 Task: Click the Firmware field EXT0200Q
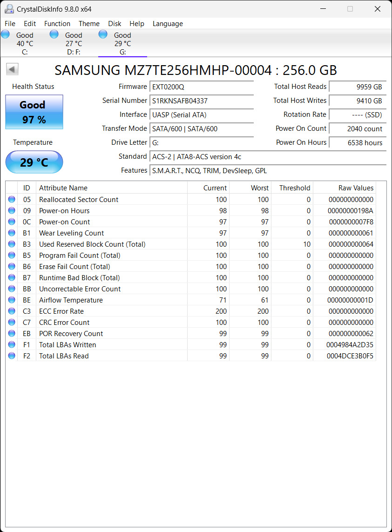pyautogui.click(x=202, y=87)
